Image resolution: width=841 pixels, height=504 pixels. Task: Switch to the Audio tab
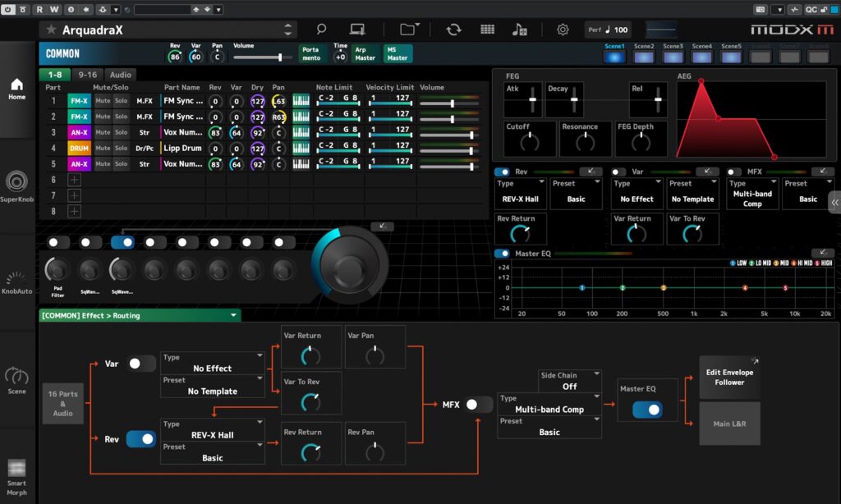click(x=121, y=75)
